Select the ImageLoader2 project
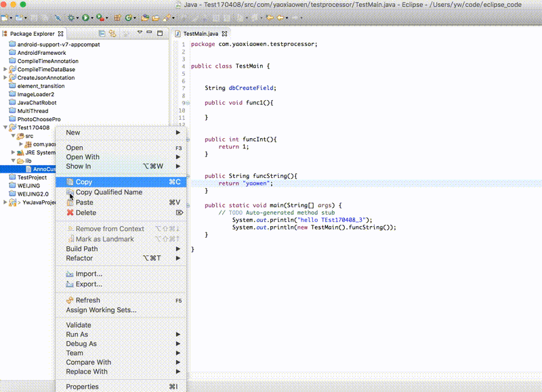542x392 pixels. (36, 94)
